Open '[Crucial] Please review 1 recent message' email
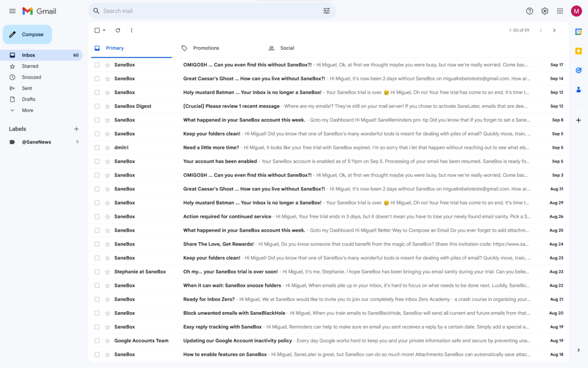The width and height of the screenshot is (588, 368). pyautogui.click(x=328, y=106)
